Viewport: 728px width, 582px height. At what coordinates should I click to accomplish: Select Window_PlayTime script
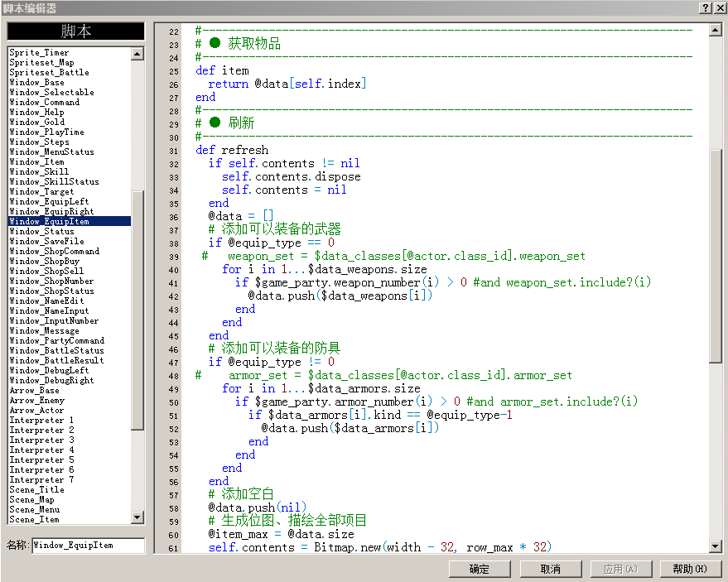click(46, 132)
